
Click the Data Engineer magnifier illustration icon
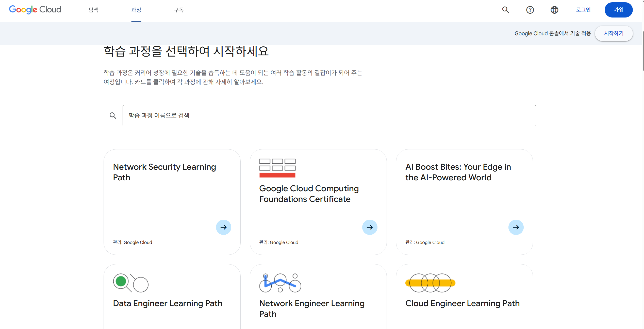point(130,283)
